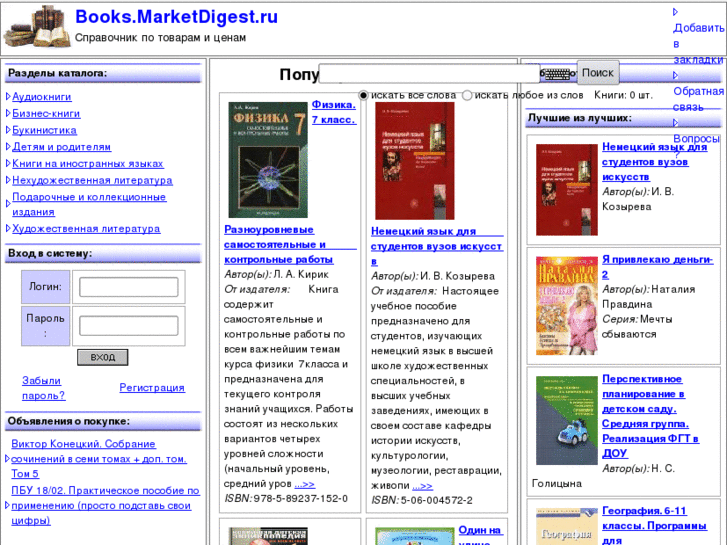This screenshot has width=727, height=545.
Task: Click arrow bullet above Добавить в закладки
Action: point(676,12)
